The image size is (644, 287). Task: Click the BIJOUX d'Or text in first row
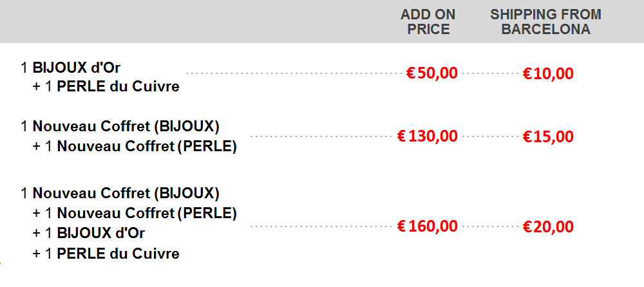(77, 67)
